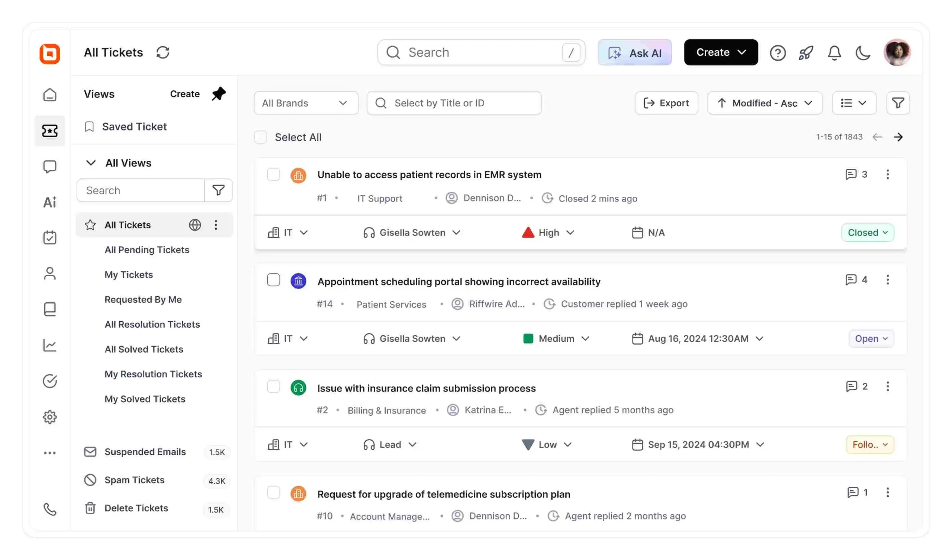The height and width of the screenshot is (560, 952).
Task: Click the rocket icon in the header
Action: [x=806, y=53]
